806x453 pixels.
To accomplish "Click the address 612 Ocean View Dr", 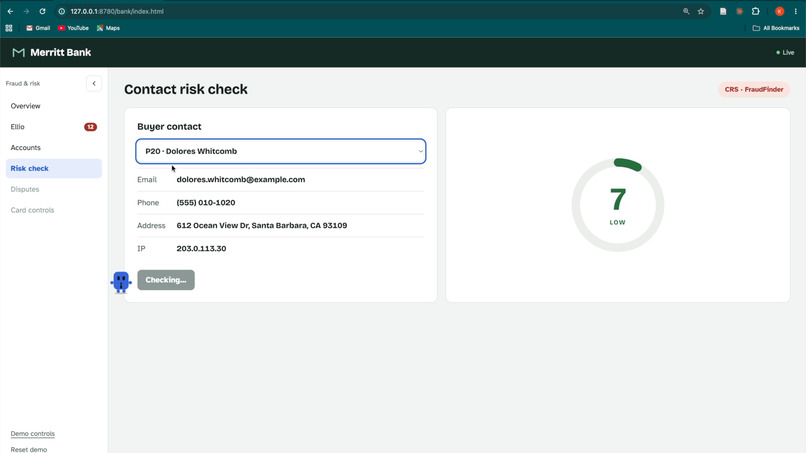I will click(x=262, y=225).
